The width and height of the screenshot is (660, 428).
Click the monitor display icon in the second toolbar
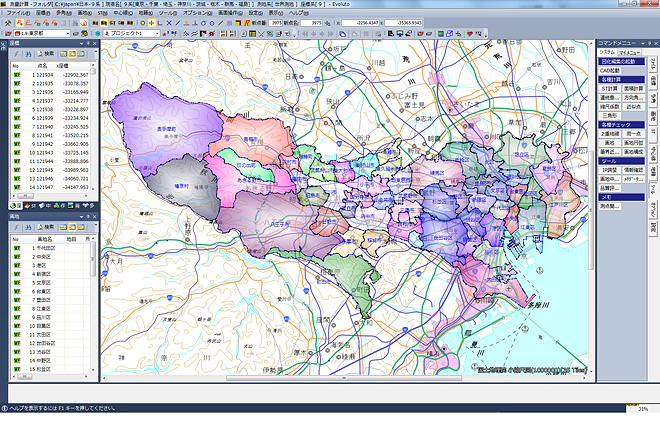[x=399, y=33]
